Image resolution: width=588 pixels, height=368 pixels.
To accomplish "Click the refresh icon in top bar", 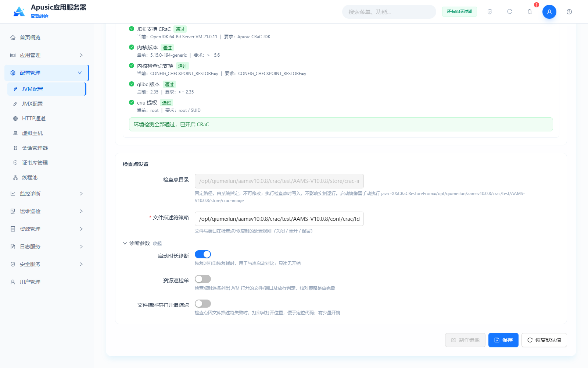I will tap(510, 12).
